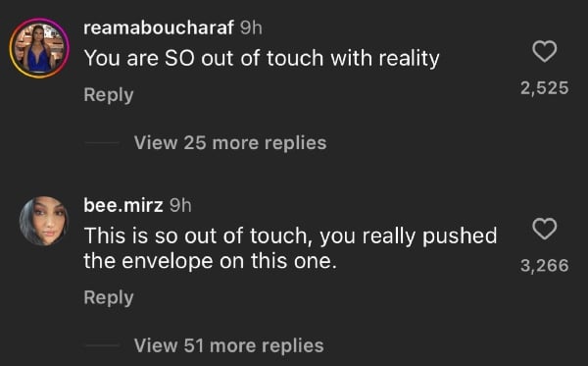Click the word 'reality' in first comment
Screen dimensions: 588x366
click(409, 59)
